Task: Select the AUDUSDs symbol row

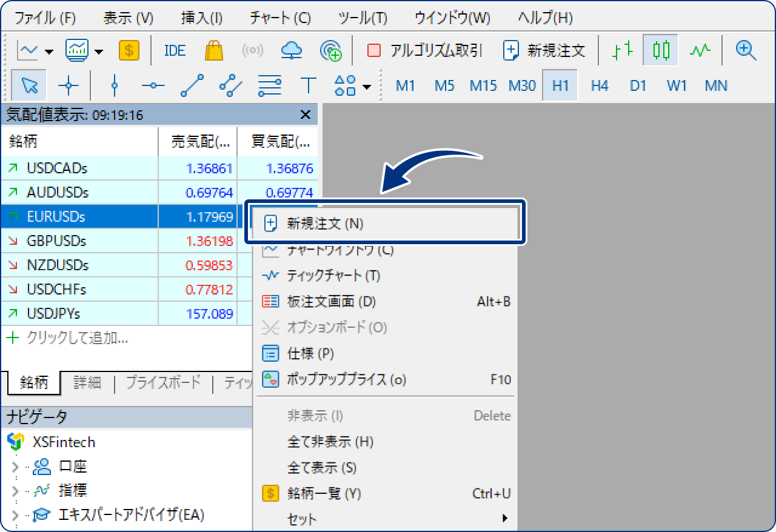Action: tap(159, 192)
